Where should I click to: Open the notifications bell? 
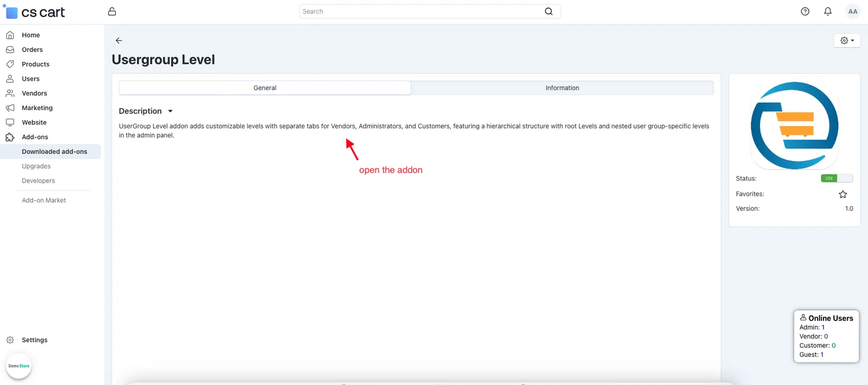point(828,11)
